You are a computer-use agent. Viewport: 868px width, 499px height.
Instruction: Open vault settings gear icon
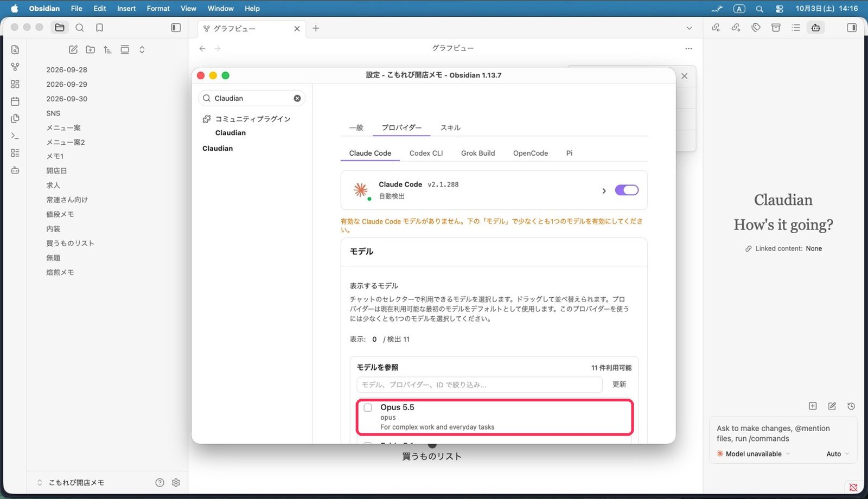click(176, 483)
